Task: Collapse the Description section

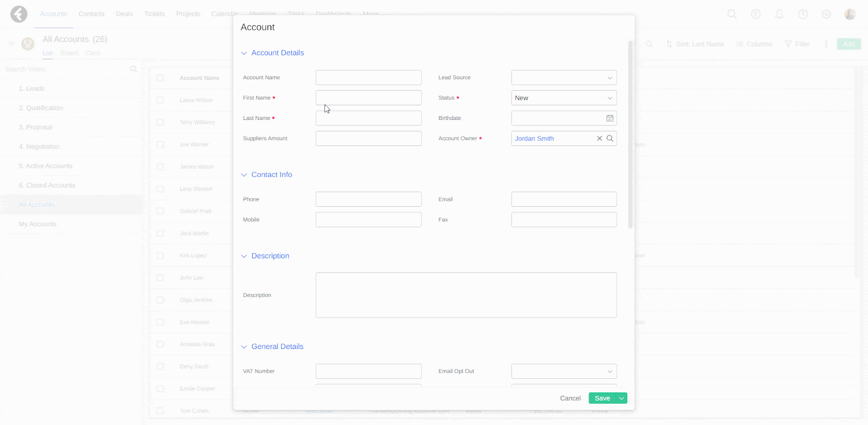Action: 244,256
